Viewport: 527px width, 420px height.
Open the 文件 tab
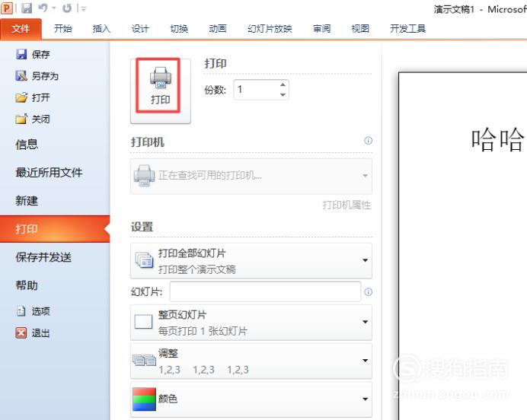coord(21,29)
